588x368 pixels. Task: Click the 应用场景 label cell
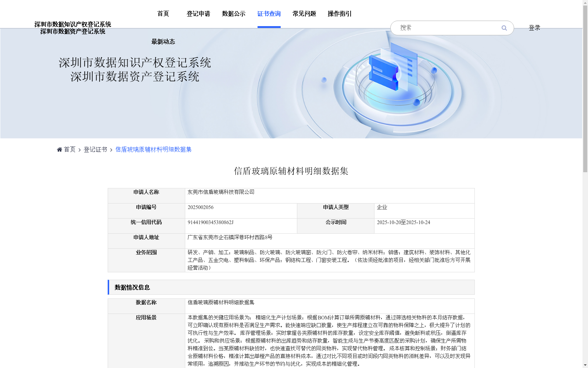146,341
